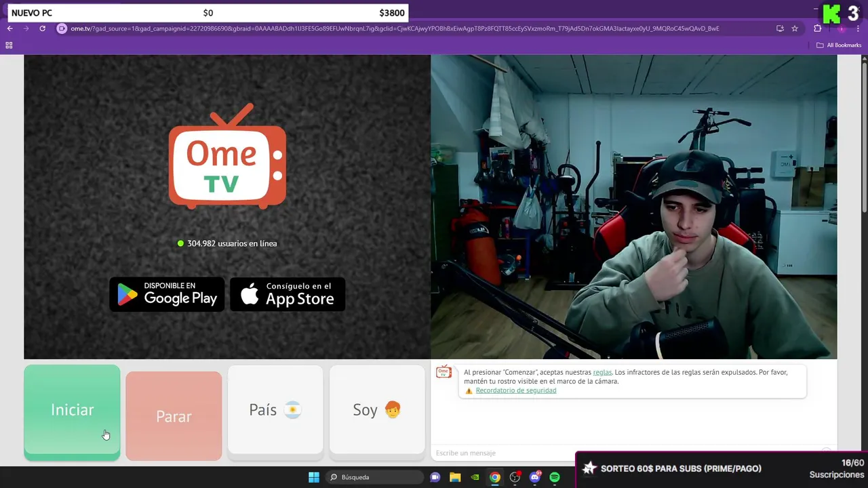This screenshot has height=488, width=868.
Task: Click the warning triangle next to Recordatorio de seguridad
Action: tap(469, 391)
